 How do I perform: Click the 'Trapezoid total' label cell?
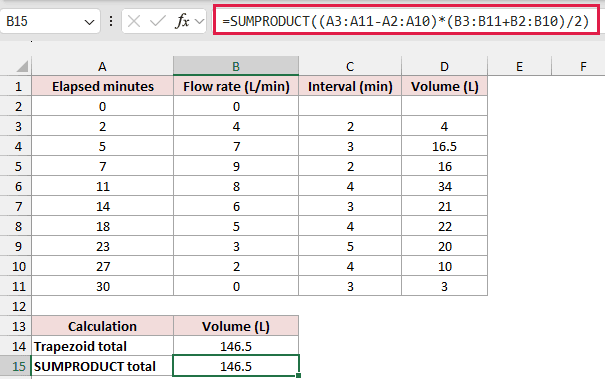(x=102, y=346)
